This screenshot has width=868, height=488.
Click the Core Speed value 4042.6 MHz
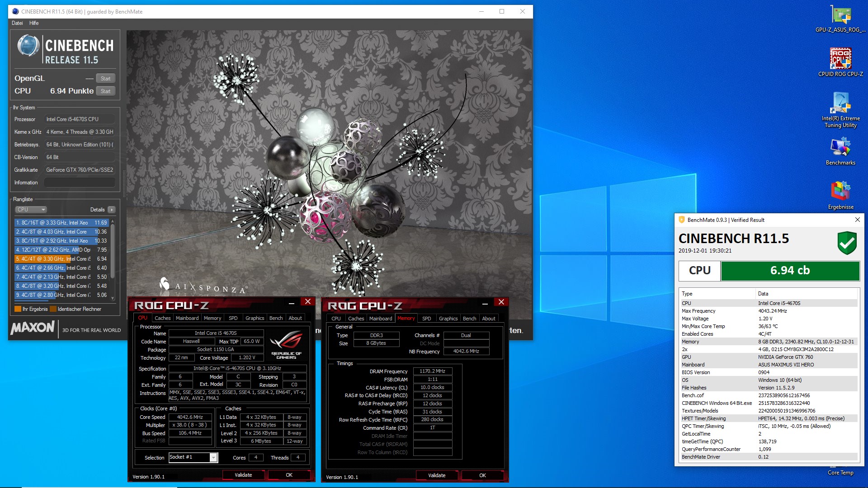pos(190,417)
